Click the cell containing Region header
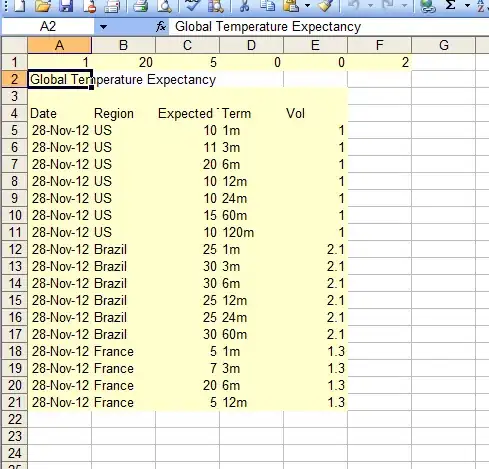The height and width of the screenshot is (469, 489). (114, 113)
